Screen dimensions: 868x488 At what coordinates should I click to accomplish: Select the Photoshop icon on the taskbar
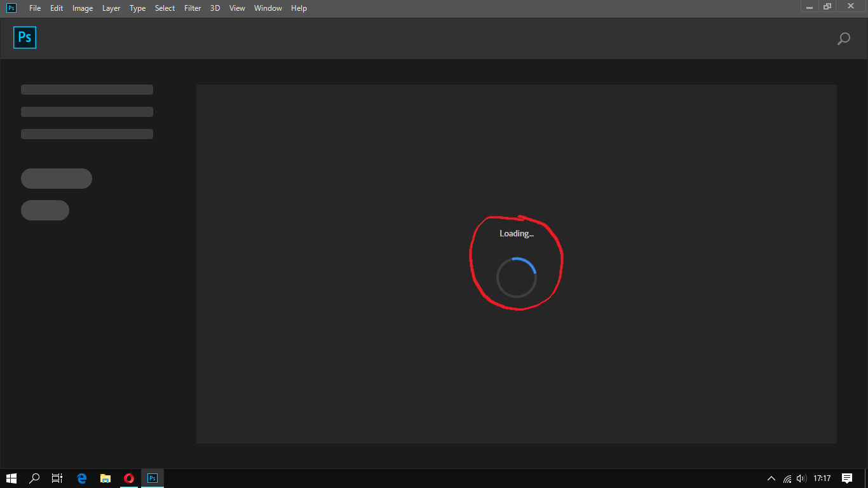[152, 478]
